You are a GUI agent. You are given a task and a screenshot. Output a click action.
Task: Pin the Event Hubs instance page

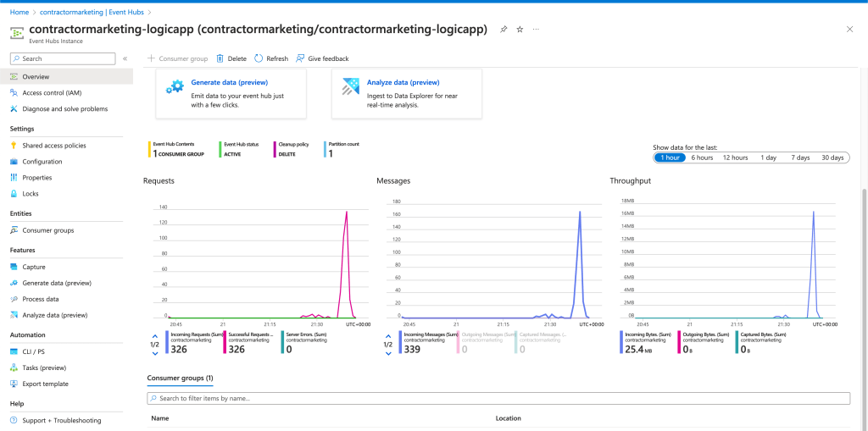(504, 30)
